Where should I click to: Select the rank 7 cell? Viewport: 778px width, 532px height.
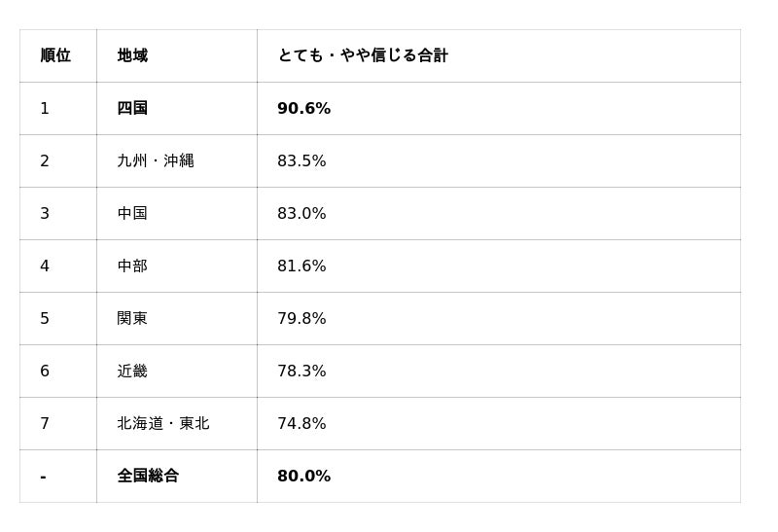[45, 423]
